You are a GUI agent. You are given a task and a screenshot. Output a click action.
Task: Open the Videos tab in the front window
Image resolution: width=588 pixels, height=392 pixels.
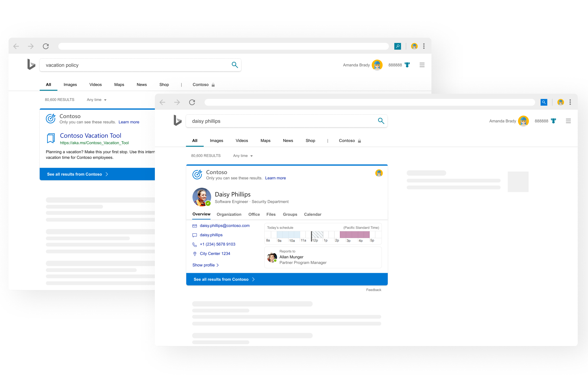(242, 141)
